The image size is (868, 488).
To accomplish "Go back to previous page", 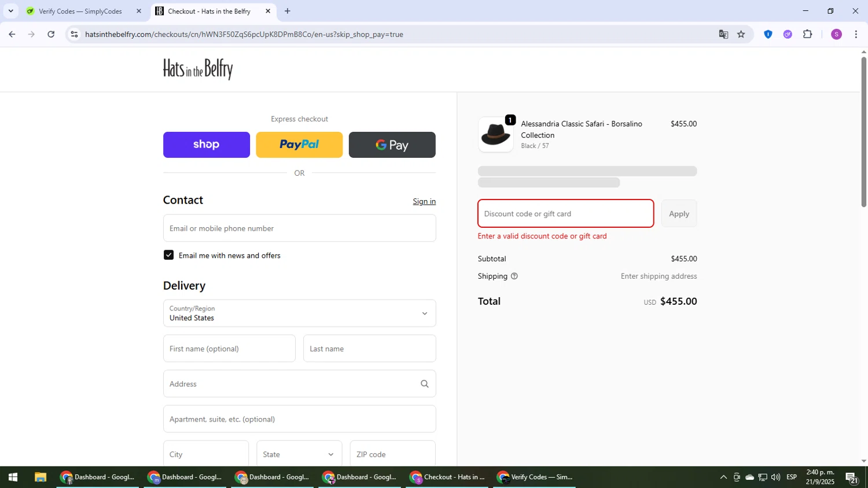I will [x=12, y=34].
